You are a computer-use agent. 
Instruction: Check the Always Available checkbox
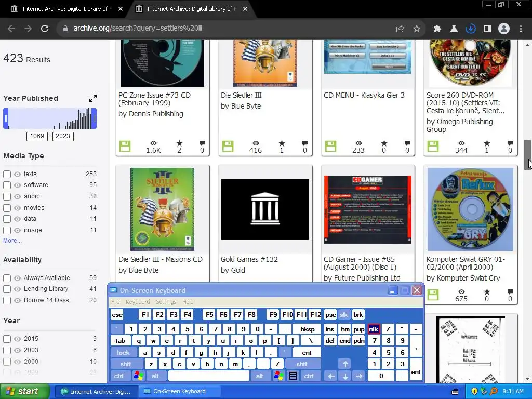[7, 278]
